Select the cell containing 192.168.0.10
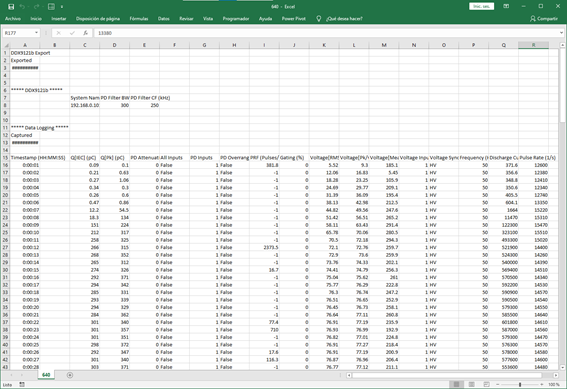The image size is (567, 389). pyautogui.click(x=85, y=105)
